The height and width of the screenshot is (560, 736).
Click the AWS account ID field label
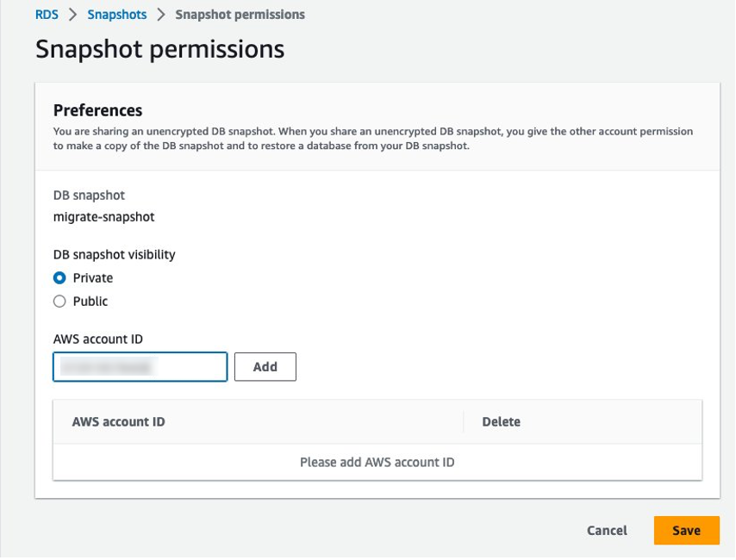(97, 339)
